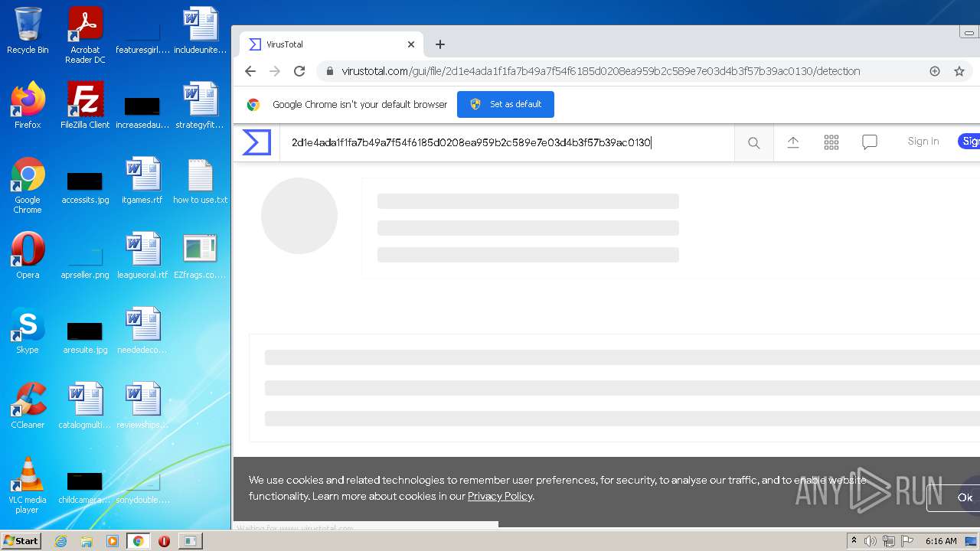
Task: Open the sonydouble desktop file
Action: [x=142, y=487]
